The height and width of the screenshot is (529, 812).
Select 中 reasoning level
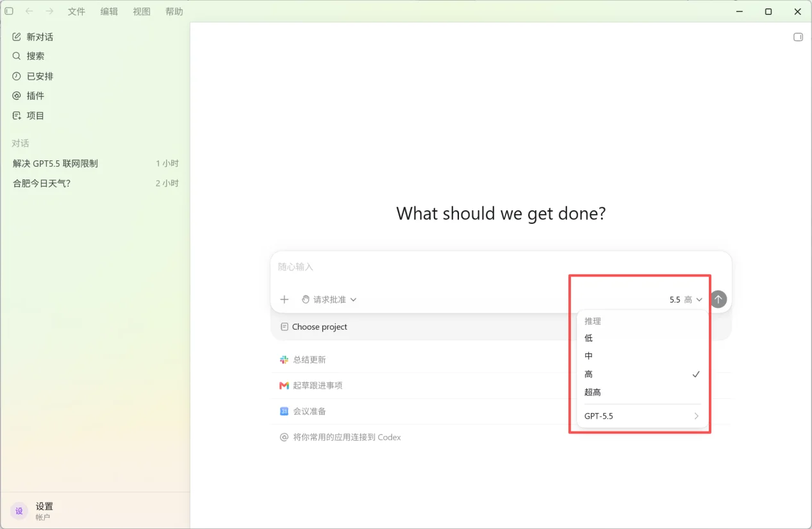pos(642,356)
